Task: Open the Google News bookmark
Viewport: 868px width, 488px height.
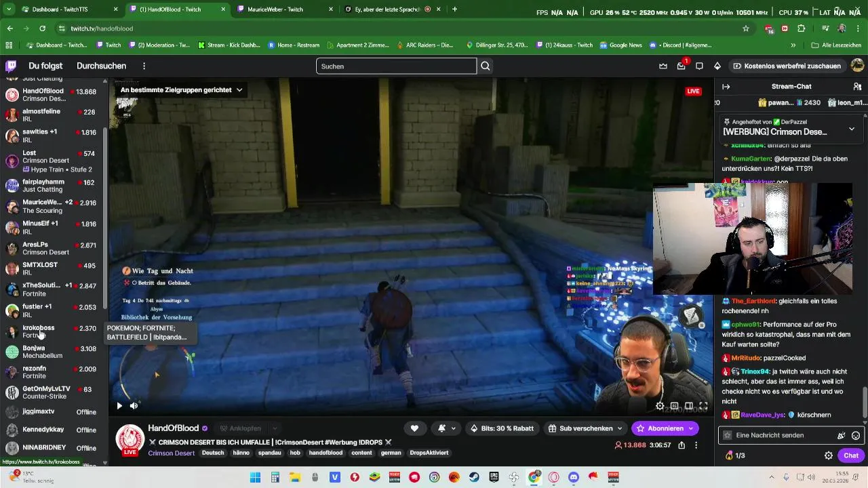Action: click(x=620, y=45)
